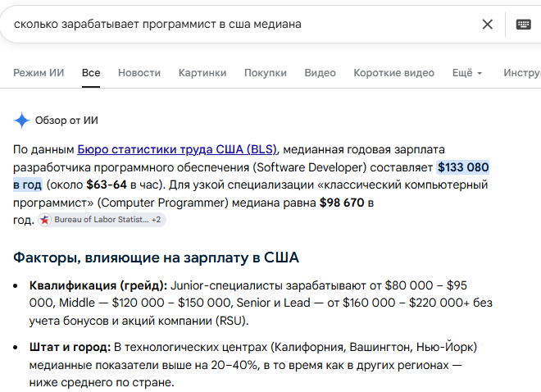Switch to Режим ИИ tab
Viewport: 541px width, 392px height.
coord(39,73)
